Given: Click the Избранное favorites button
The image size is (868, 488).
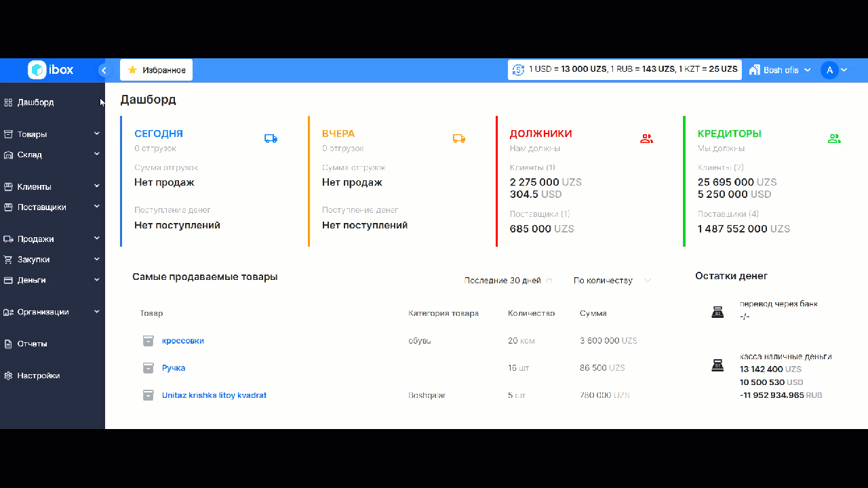Looking at the screenshot, I should tap(156, 69).
